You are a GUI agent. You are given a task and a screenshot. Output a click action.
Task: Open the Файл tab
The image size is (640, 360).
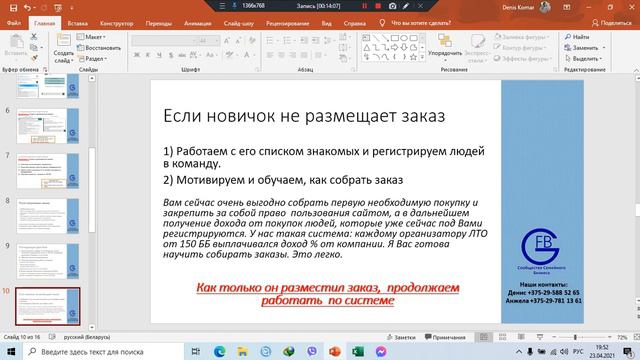pos(14,23)
